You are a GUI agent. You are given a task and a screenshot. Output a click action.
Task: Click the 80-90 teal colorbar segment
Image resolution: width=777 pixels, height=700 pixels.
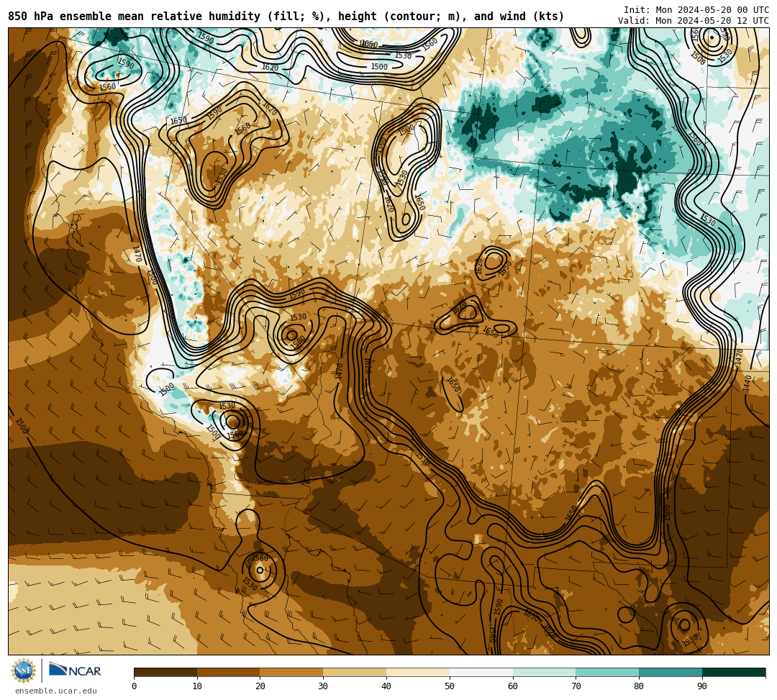click(671, 672)
